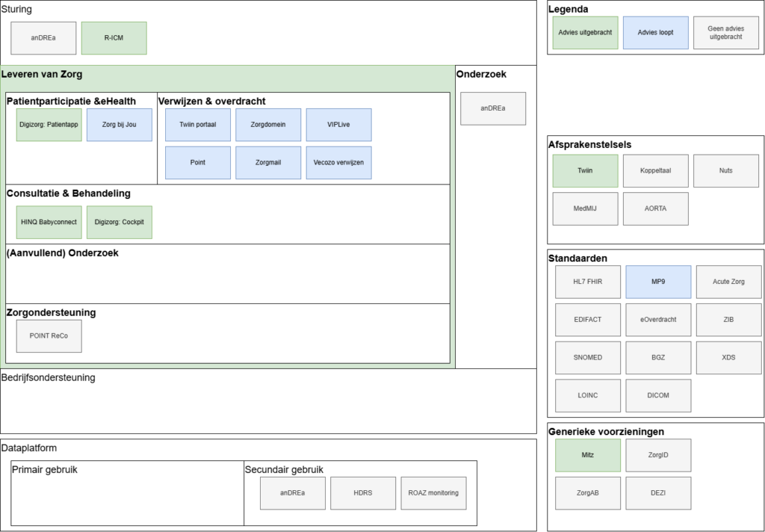
Task: Select the anDREa box under Onderzoek
Action: (493, 108)
